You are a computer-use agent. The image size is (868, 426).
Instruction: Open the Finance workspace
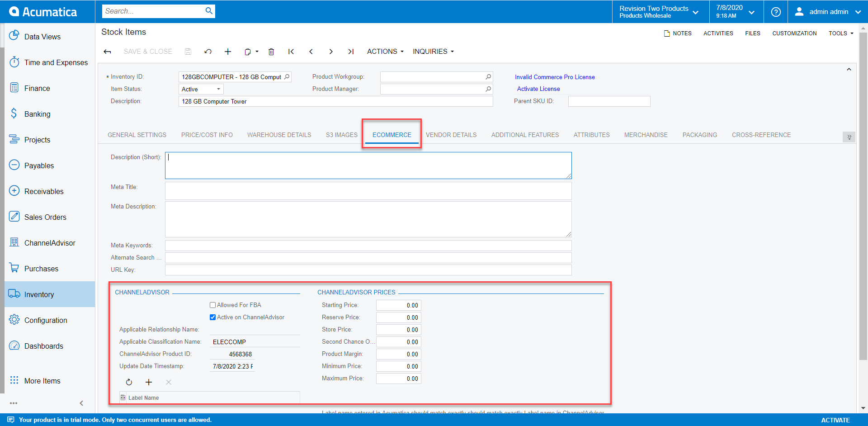coord(50,88)
